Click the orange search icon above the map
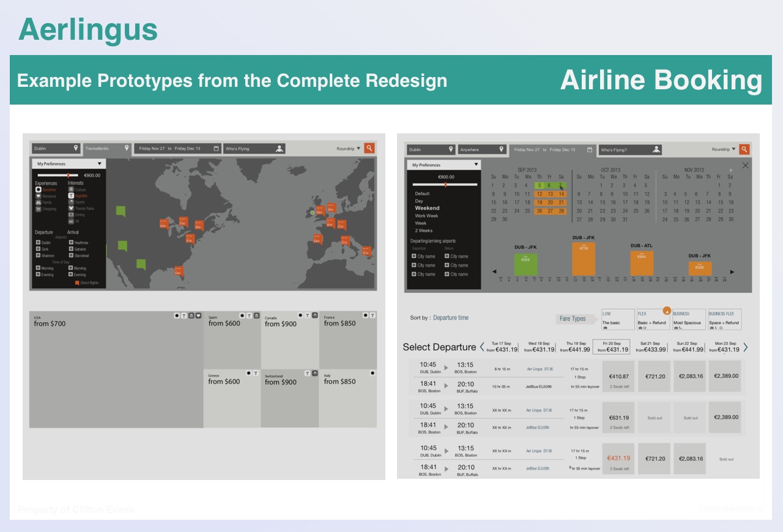 click(x=369, y=148)
